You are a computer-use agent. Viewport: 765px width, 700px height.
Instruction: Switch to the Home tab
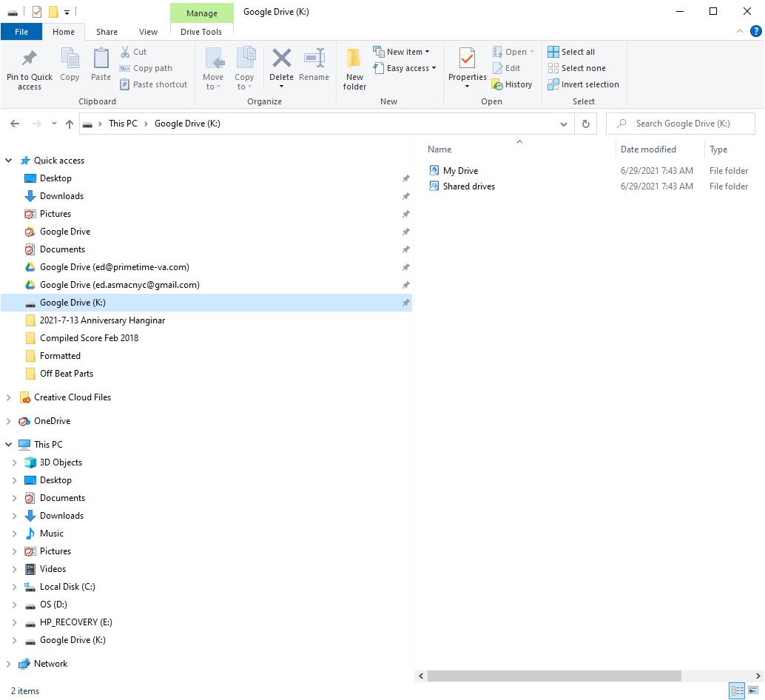64,32
